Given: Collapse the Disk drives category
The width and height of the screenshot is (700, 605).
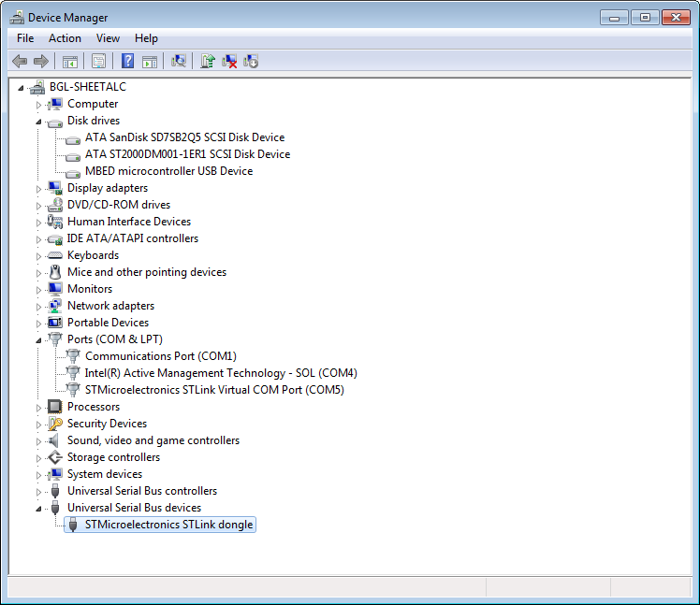Looking at the screenshot, I should (x=39, y=122).
